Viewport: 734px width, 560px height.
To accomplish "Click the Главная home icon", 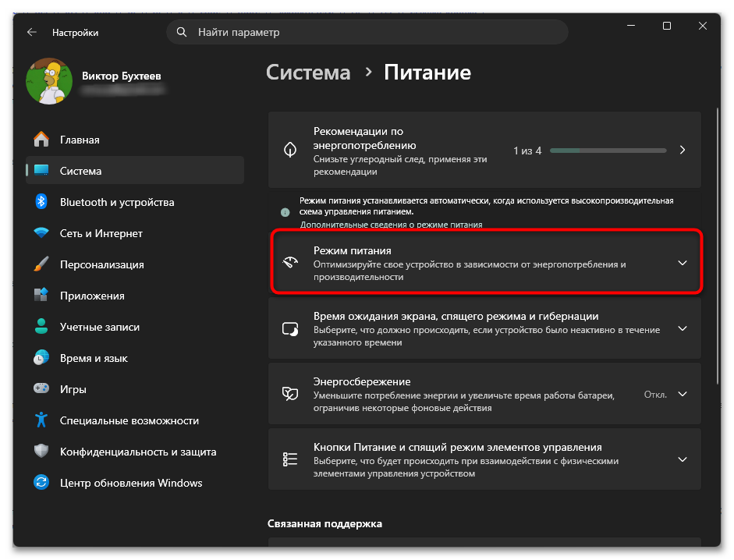I will click(41, 139).
